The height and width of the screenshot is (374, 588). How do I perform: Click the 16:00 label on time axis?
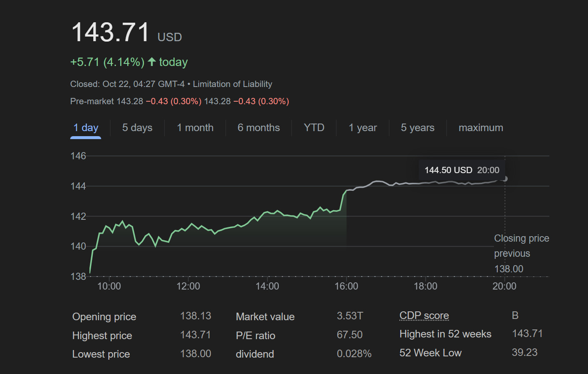coord(346,286)
